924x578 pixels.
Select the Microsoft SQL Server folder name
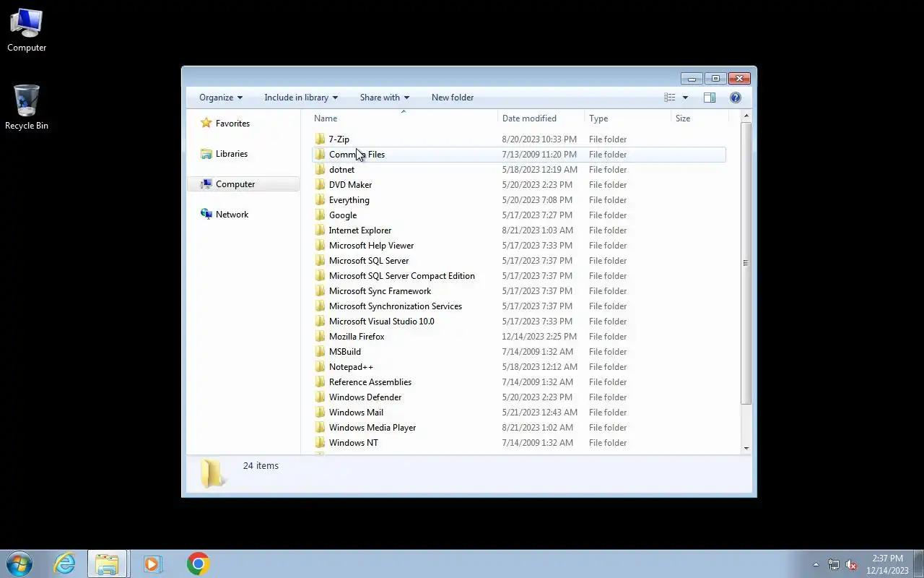point(369,260)
